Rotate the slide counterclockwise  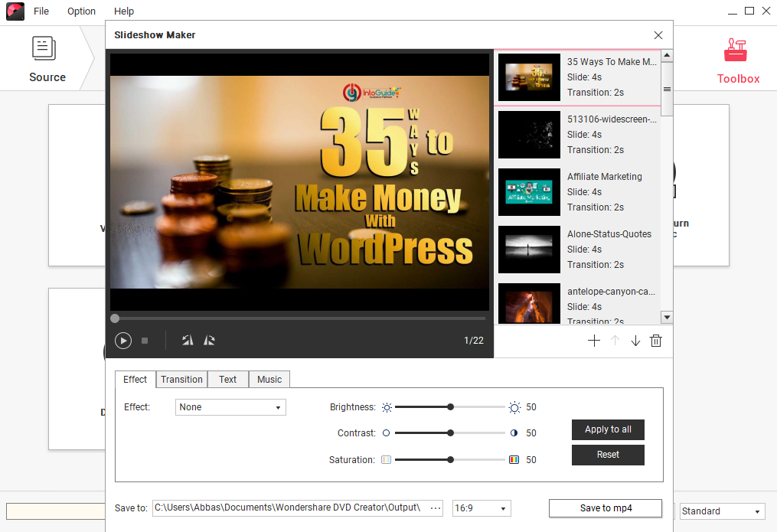[188, 341]
